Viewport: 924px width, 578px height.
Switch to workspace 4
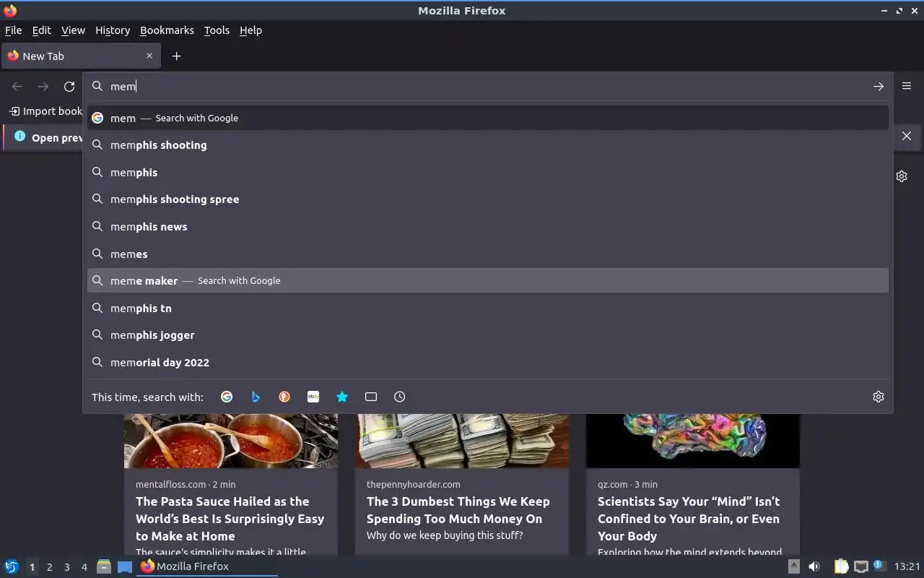pos(84,567)
